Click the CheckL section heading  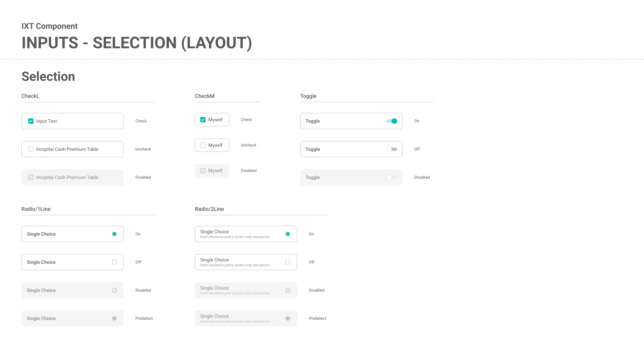pos(31,96)
